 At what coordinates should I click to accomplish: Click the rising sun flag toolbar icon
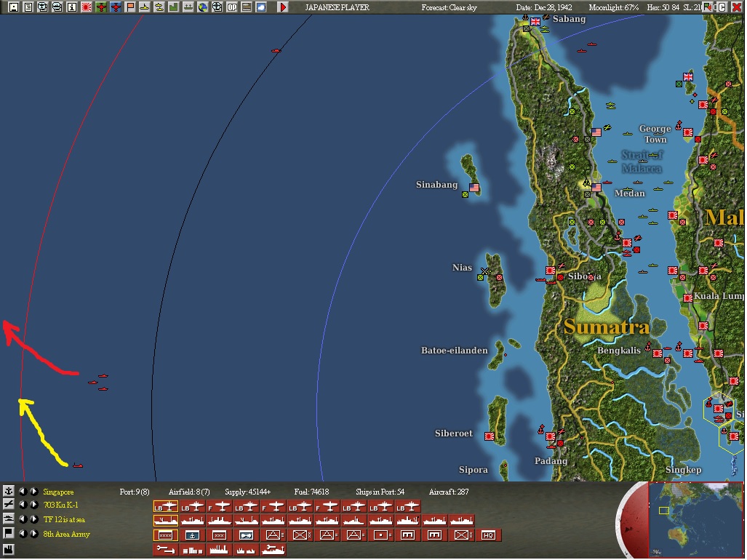(87, 7)
